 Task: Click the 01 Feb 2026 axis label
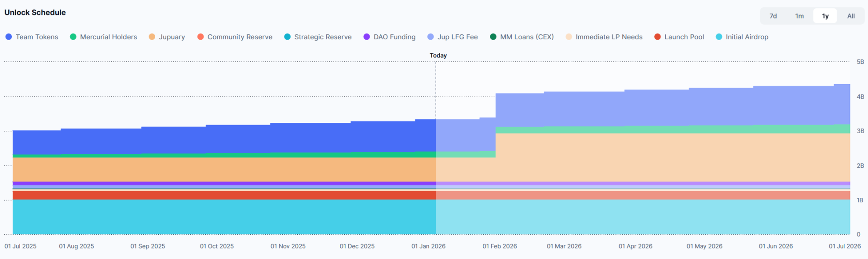click(500, 246)
